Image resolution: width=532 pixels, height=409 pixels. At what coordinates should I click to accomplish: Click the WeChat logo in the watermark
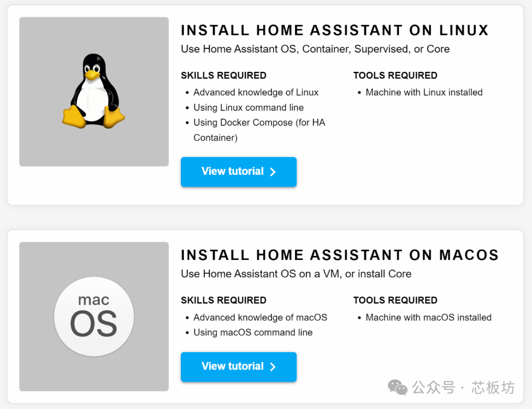click(x=398, y=387)
